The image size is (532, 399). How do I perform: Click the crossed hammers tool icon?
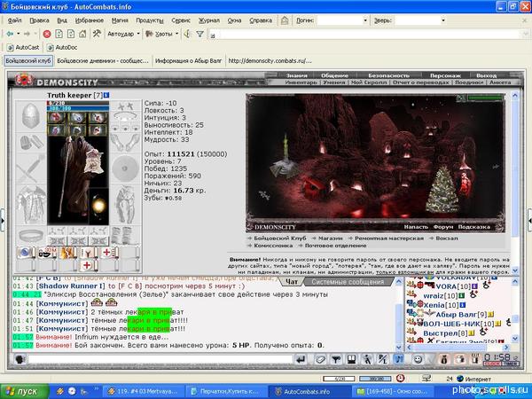click(97, 34)
